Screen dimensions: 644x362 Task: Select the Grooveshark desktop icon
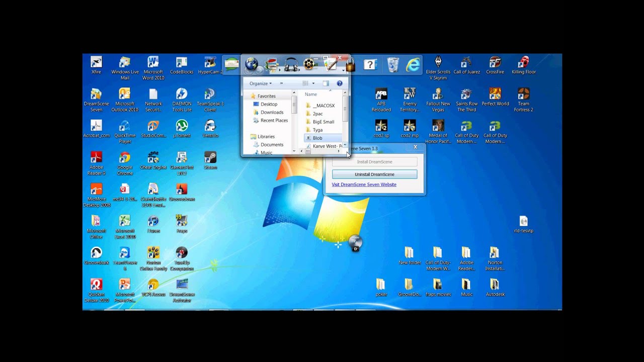[96, 256]
